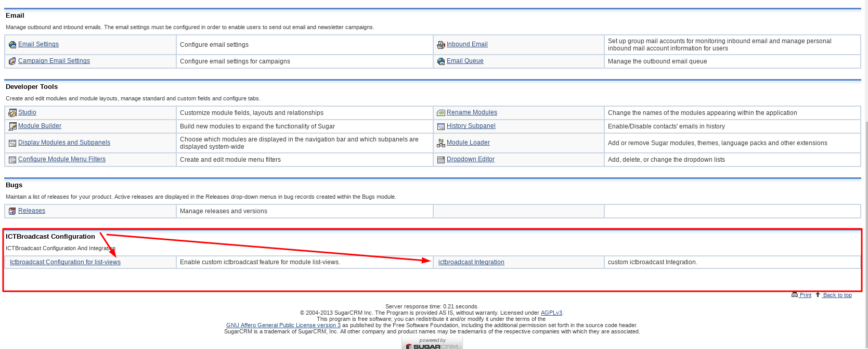Open the ictbroadcast Integration link

click(x=471, y=262)
